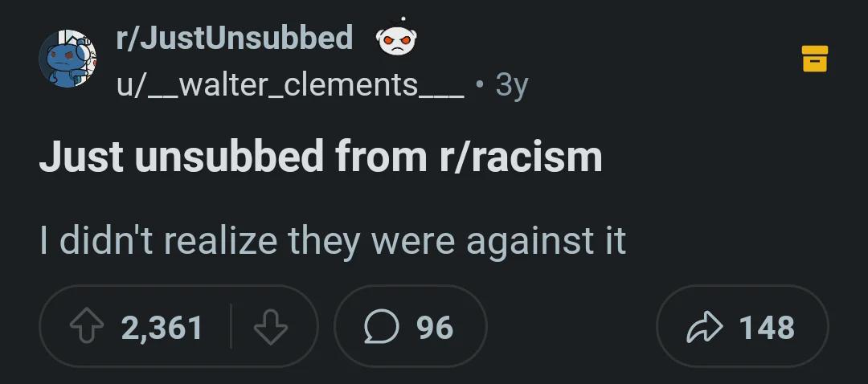
Task: Click the angry Snoo icon beside r/JustUnsubbed
Action: coord(396,39)
